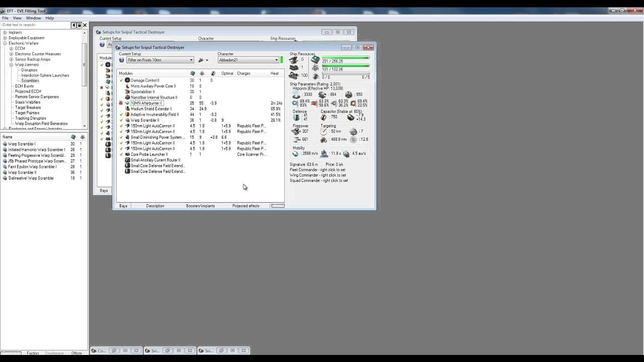Click the Damage Control II module icon

127,80
